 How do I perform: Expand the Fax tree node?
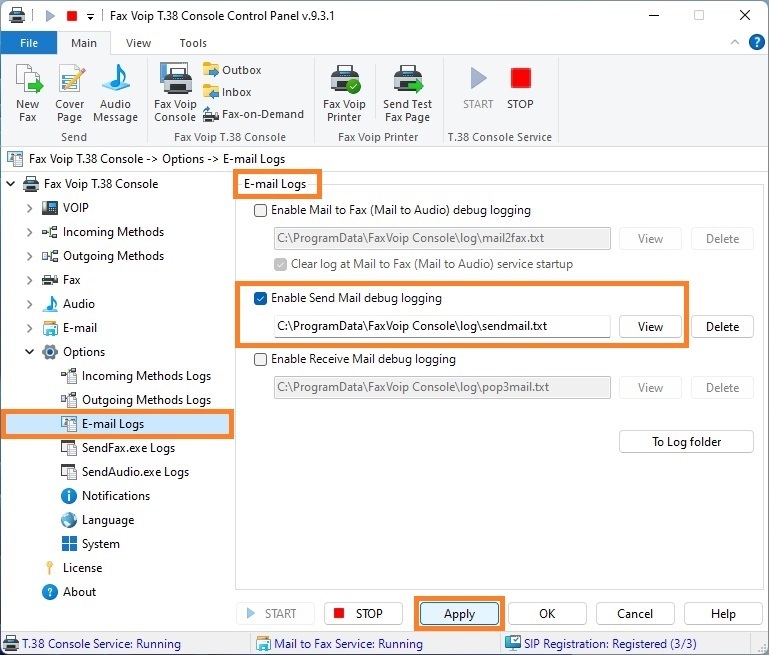[29, 280]
